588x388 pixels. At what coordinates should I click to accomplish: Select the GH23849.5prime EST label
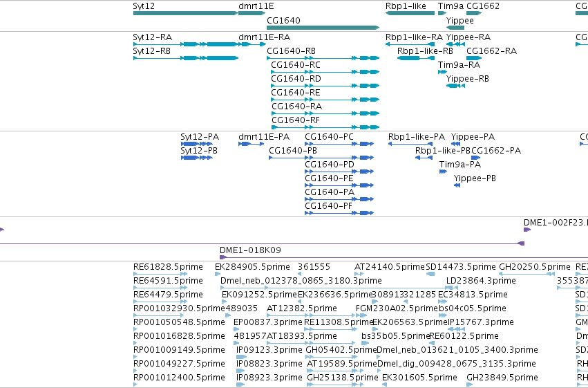(x=502, y=378)
